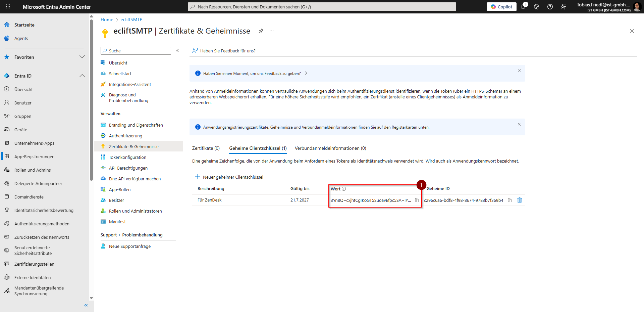Viewport: 644px width, 312px height.
Task: Copy the Geheime ID to clipboard
Action: tap(510, 200)
